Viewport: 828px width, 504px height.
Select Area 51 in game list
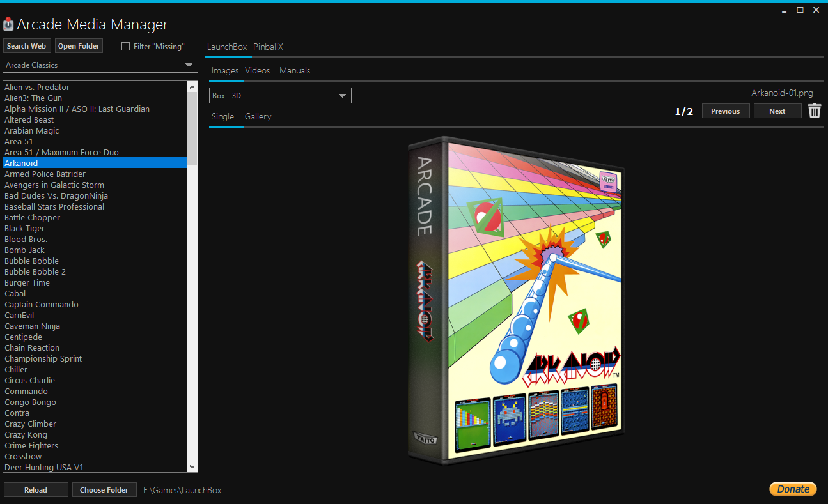click(x=95, y=142)
